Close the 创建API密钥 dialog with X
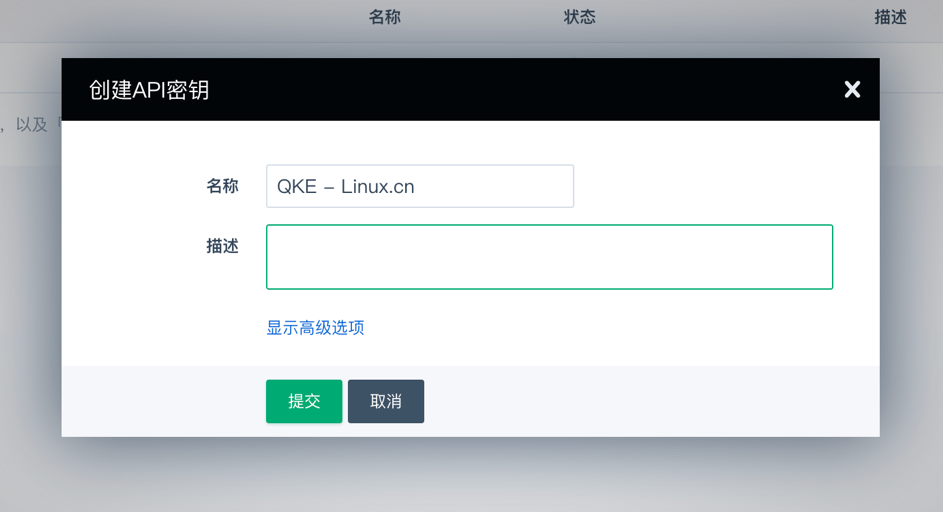The image size is (943, 512). click(x=852, y=90)
